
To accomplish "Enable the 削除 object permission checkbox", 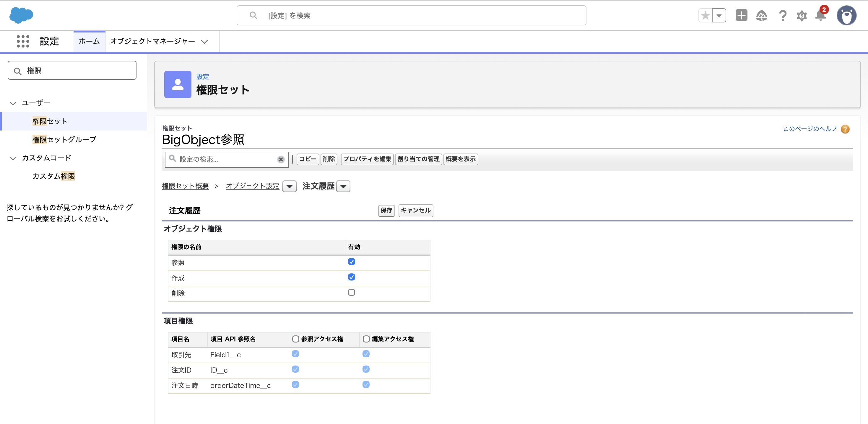I will coord(352,292).
